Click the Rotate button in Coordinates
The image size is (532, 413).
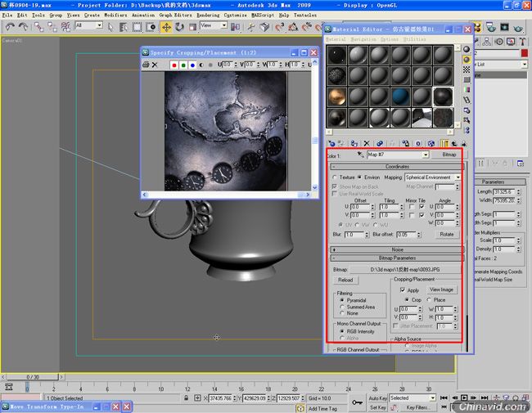pos(447,234)
